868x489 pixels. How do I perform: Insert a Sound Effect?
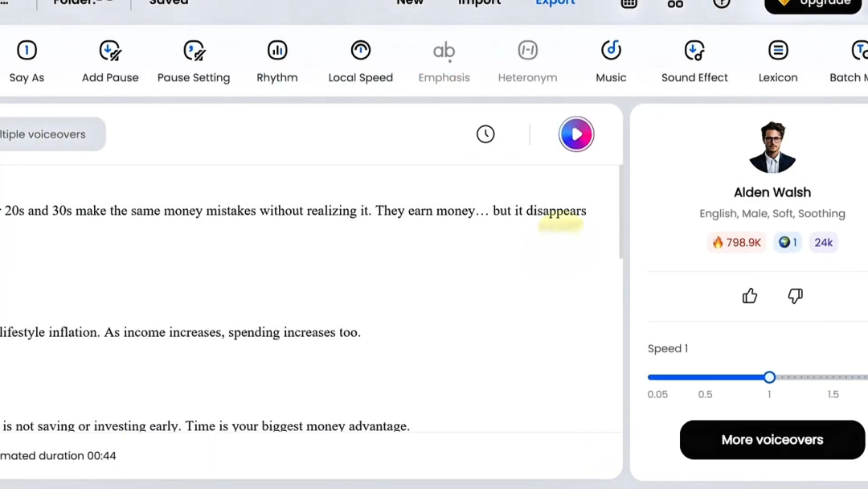(694, 61)
